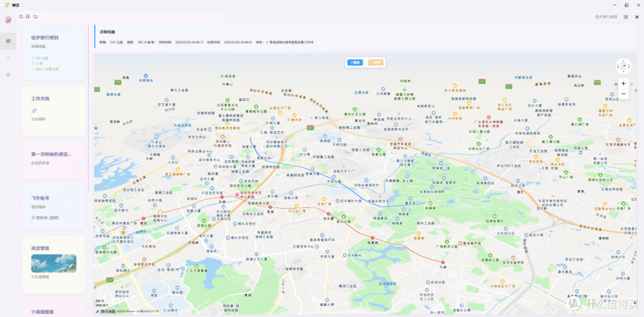Image resolution: width=644 pixels, height=317 pixels.
Task: Click the Windows minimize window button
Action: [x=614, y=5]
